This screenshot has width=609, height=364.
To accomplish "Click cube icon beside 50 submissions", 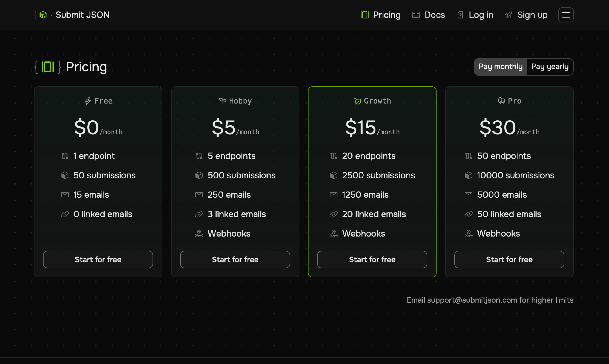I will (65, 175).
